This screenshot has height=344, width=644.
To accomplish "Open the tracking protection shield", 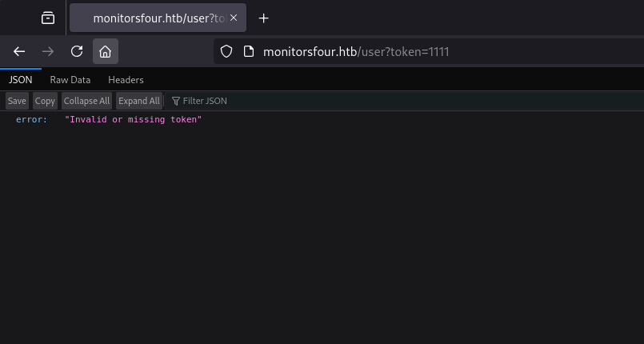I will 226,52.
